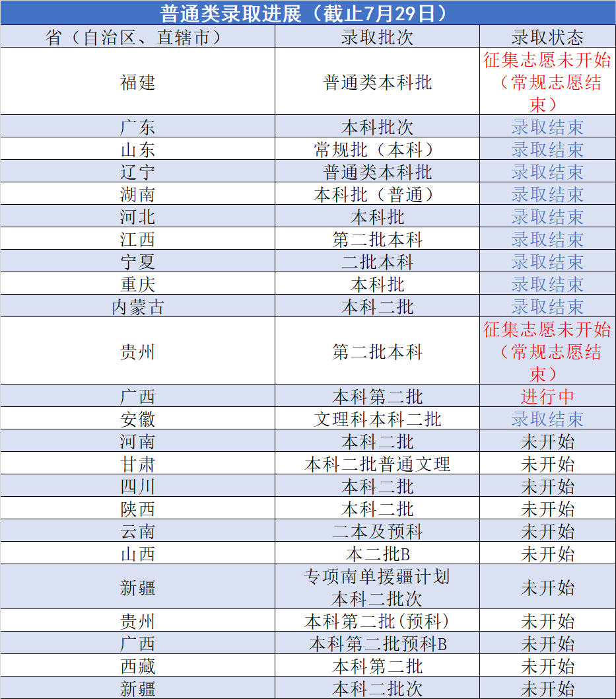Click the '西藏' province cell
Viewport: 616px width, 699px height.
click(x=137, y=666)
